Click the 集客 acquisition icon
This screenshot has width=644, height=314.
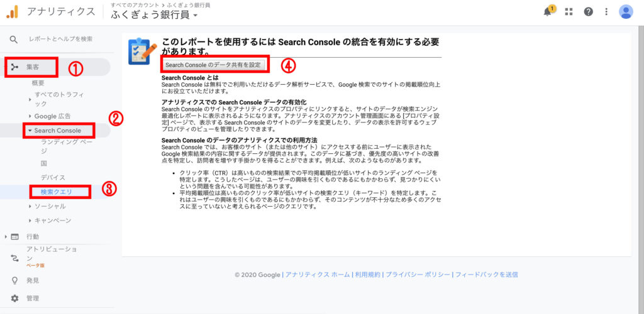click(14, 67)
